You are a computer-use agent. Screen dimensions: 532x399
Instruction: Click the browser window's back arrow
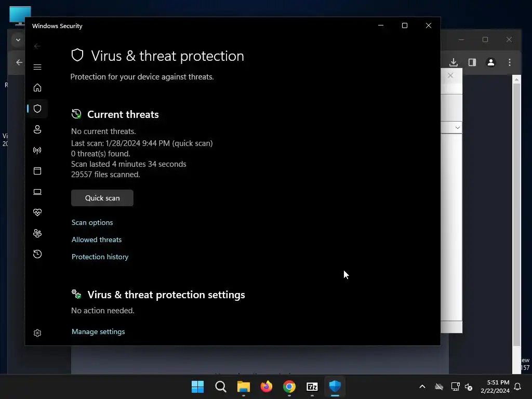pos(19,62)
